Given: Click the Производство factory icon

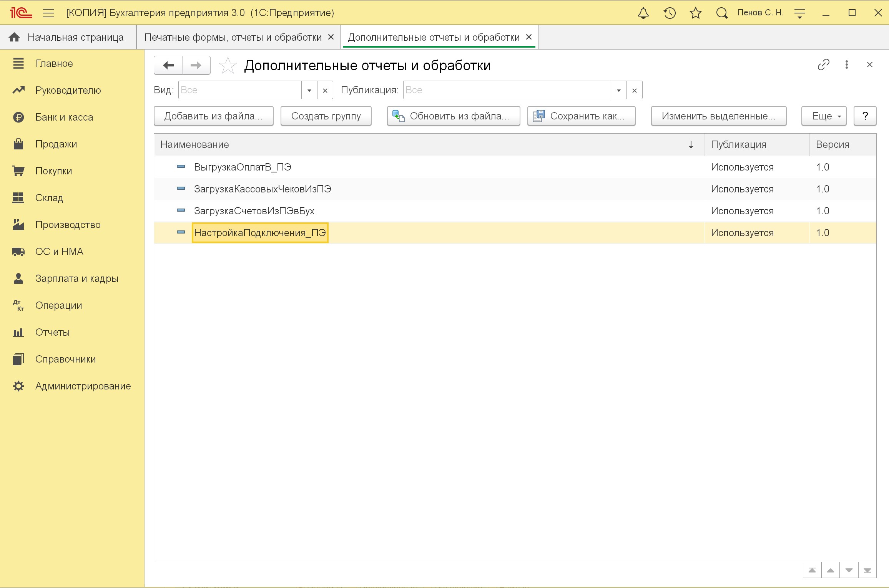Looking at the screenshot, I should (18, 225).
